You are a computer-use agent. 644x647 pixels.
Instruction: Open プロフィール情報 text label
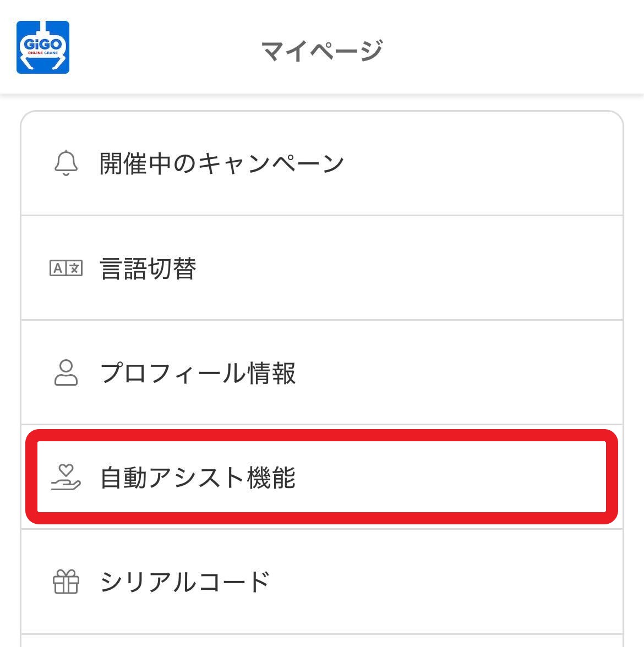point(198,373)
